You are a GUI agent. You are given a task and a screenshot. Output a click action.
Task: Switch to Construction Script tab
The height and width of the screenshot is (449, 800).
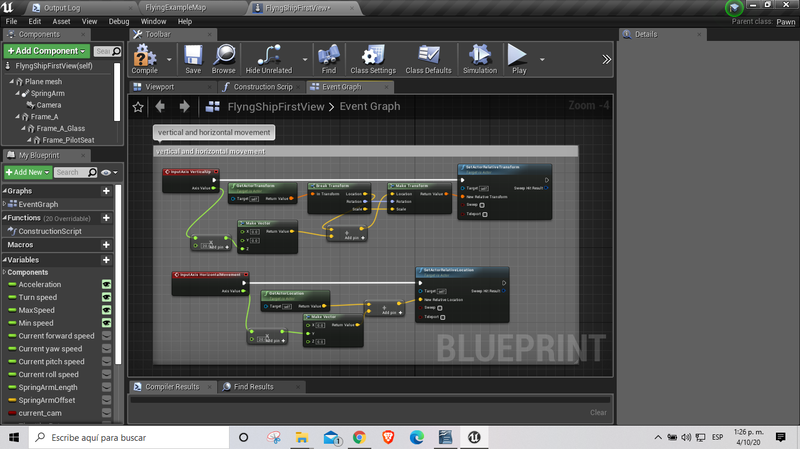[x=263, y=87]
